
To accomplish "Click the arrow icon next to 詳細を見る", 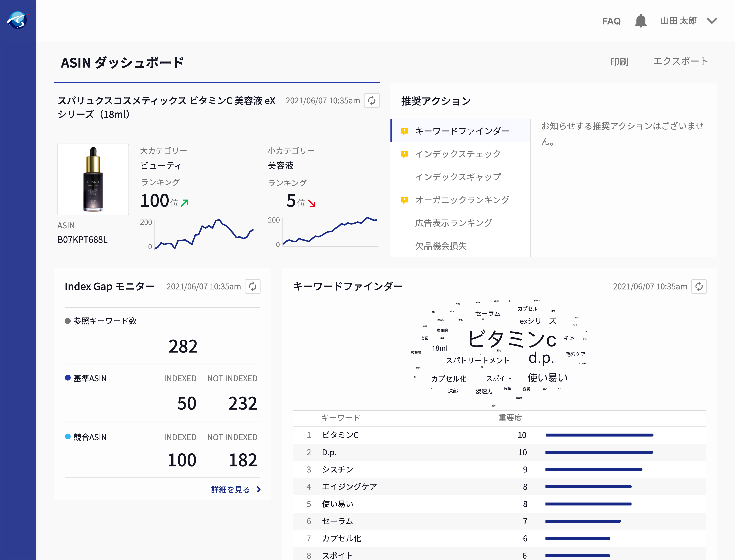I will tap(259, 489).
